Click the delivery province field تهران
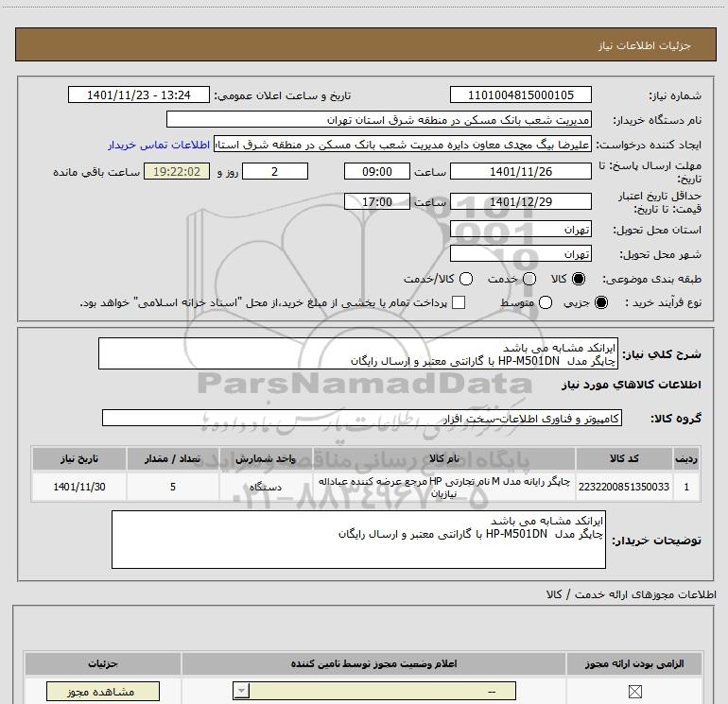 tap(520, 229)
